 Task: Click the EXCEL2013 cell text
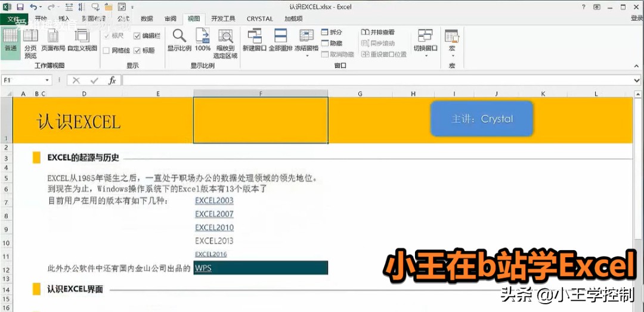pos(214,241)
